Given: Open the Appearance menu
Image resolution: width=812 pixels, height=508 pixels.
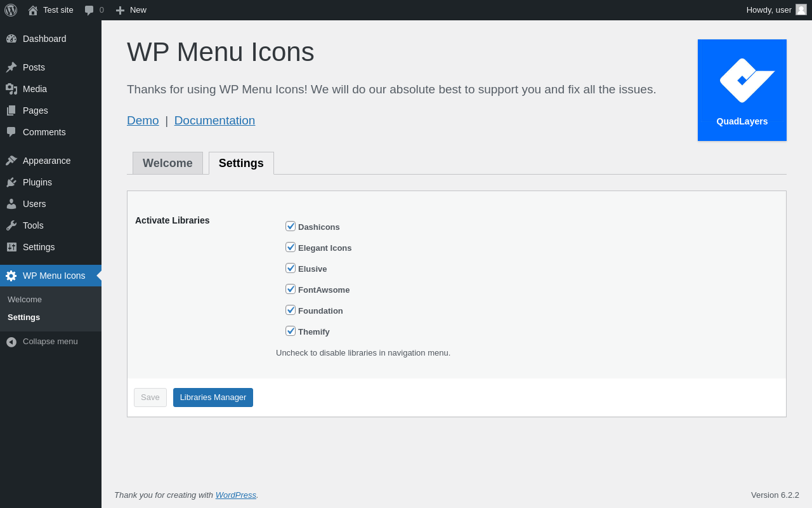Looking at the screenshot, I should (51, 161).
